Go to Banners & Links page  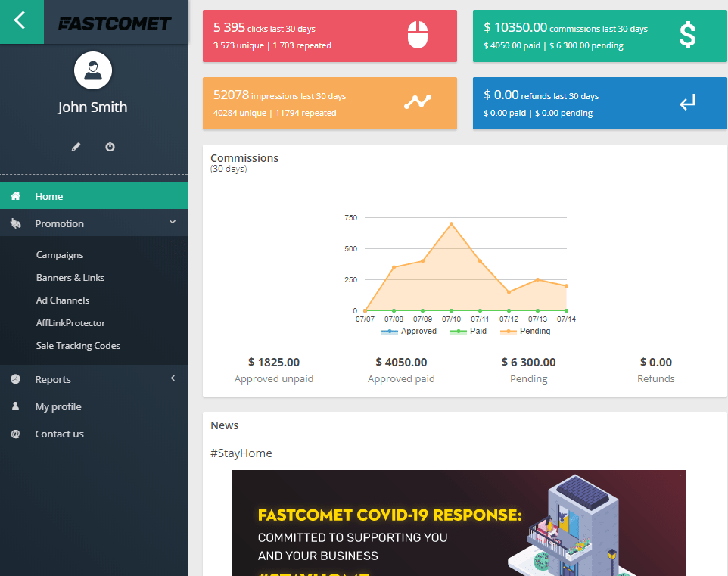(70, 277)
